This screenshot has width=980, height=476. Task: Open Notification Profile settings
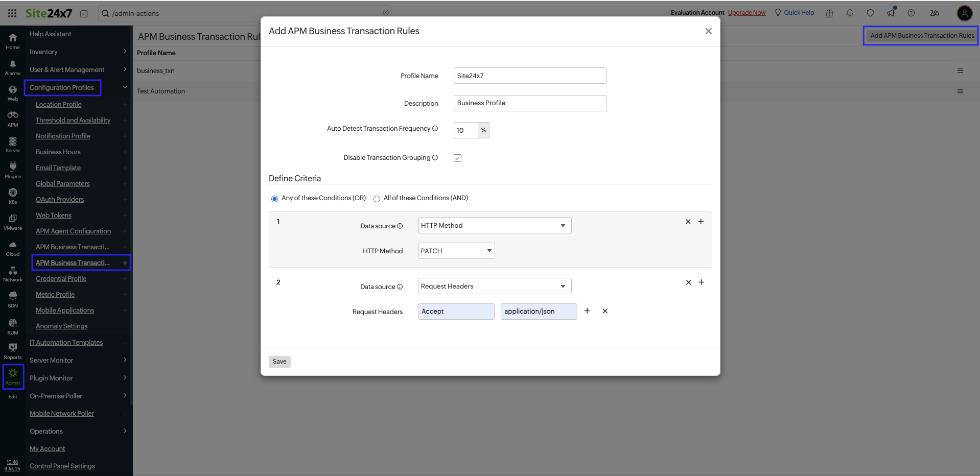click(63, 136)
